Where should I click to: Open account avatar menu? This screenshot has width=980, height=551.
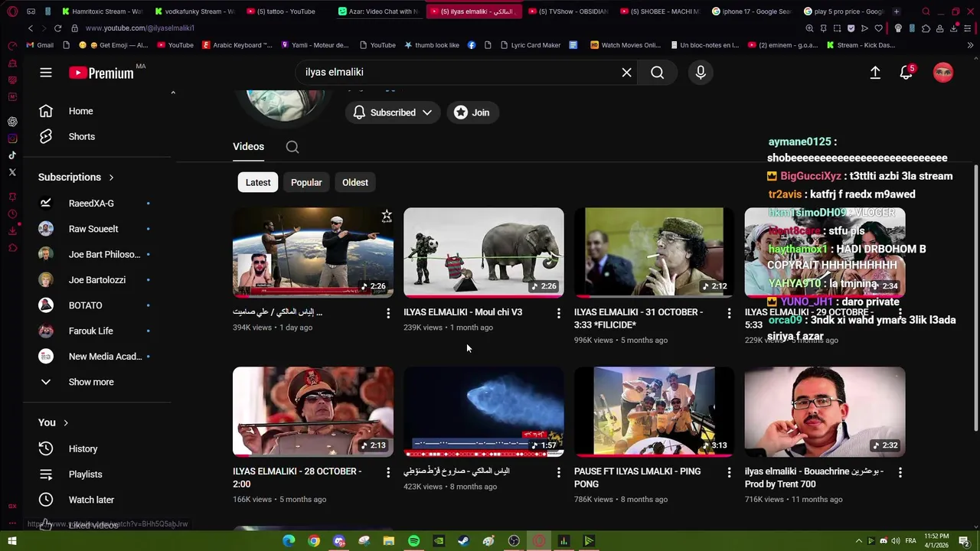pos(943,73)
